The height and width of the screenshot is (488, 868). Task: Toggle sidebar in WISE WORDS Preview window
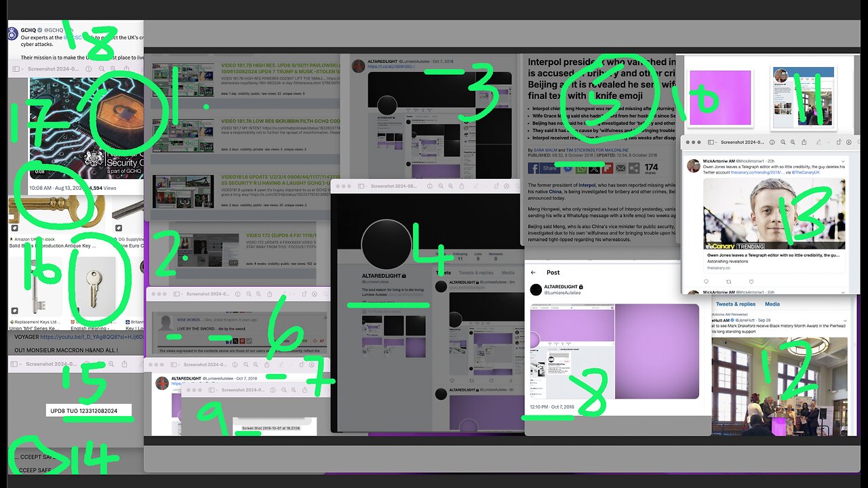tap(176, 294)
